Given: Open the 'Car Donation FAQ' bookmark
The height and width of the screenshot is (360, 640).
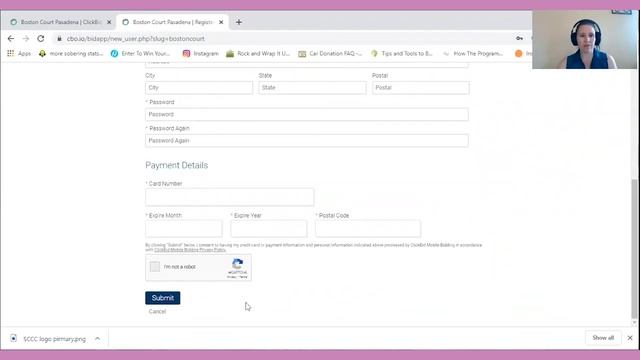Looking at the screenshot, I should point(330,53).
